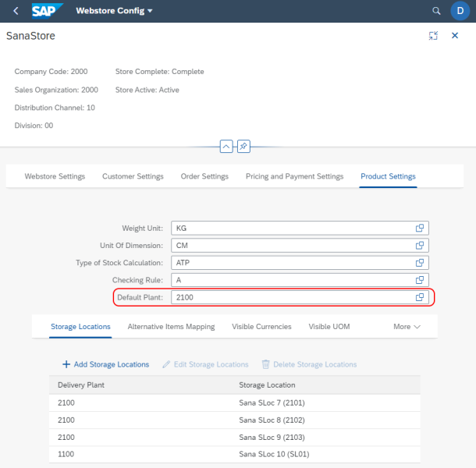Open value help for Unit Of Dimension
Image resolution: width=476 pixels, height=468 pixels.
click(x=420, y=246)
